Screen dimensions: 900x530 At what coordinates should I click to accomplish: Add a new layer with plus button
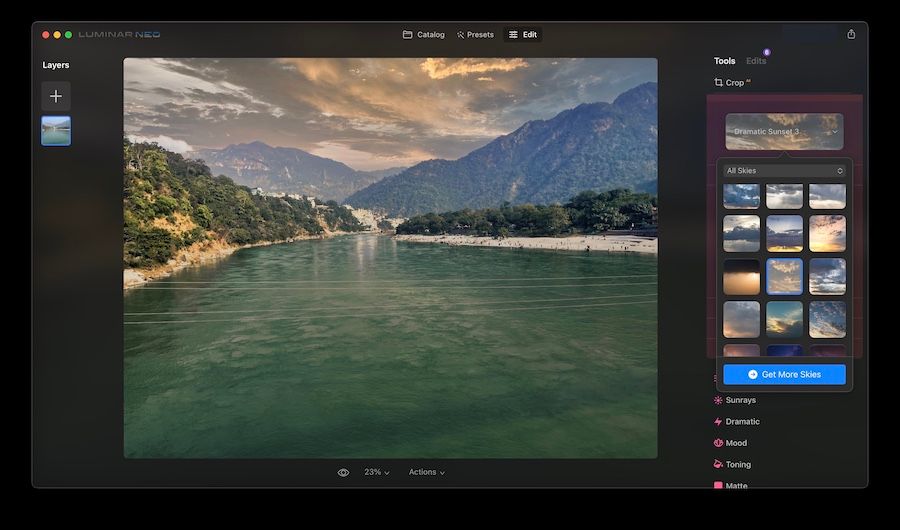56,96
